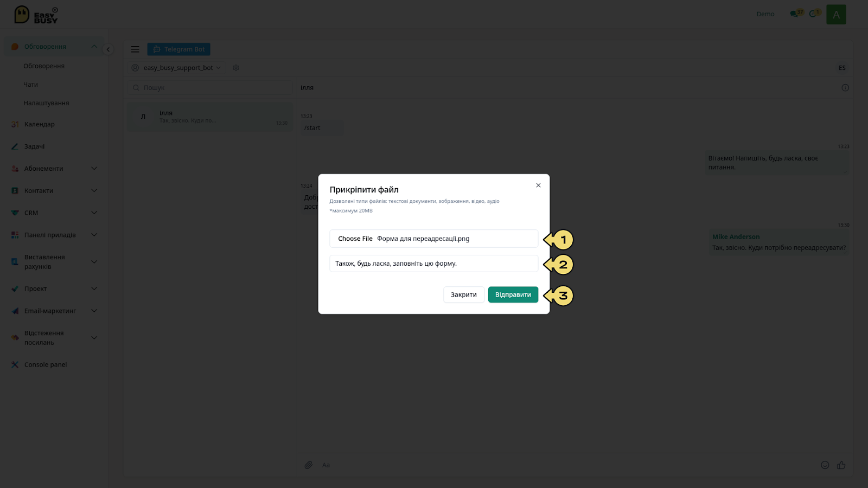Click the Пошук search field
Viewport: 868px width, 488px height.
[210, 87]
